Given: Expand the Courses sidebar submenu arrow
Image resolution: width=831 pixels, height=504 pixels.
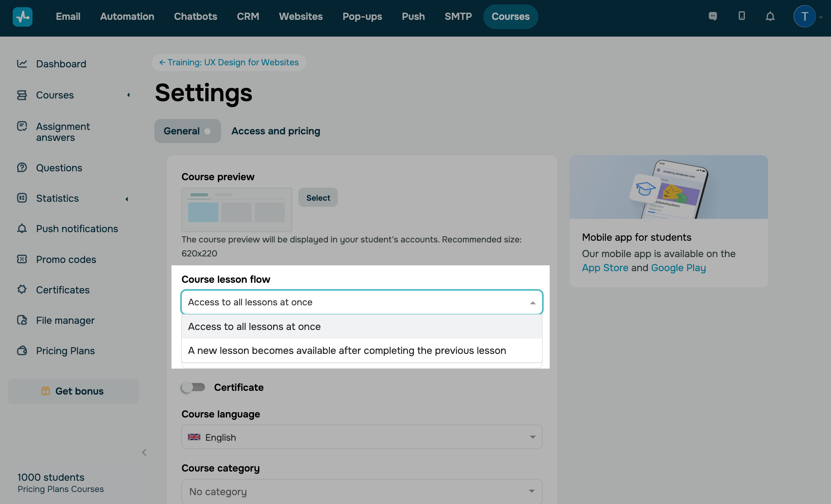Looking at the screenshot, I should (129, 95).
